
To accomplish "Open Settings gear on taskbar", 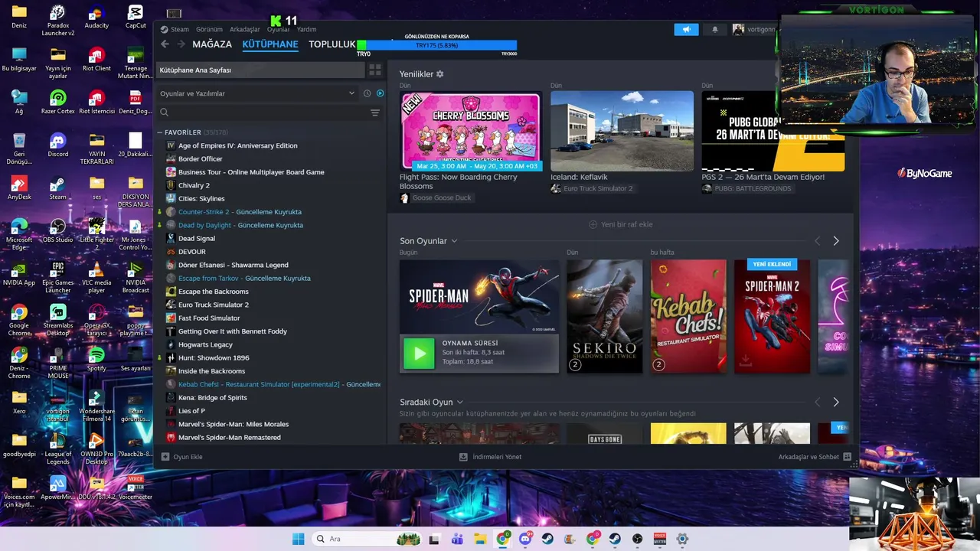I will (x=682, y=539).
